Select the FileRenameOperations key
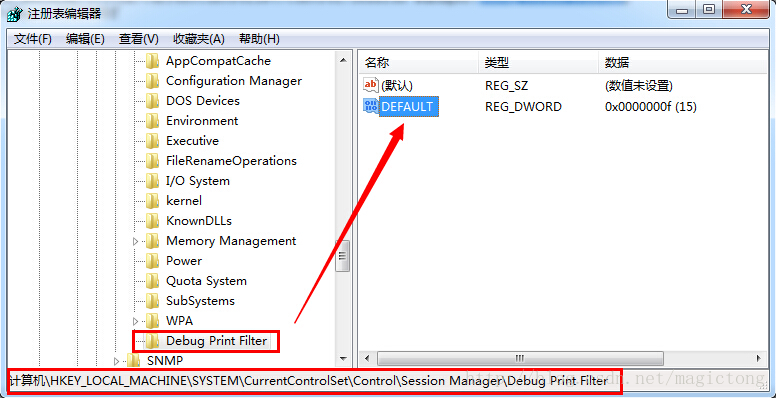The width and height of the screenshot is (776, 398). coord(232,161)
